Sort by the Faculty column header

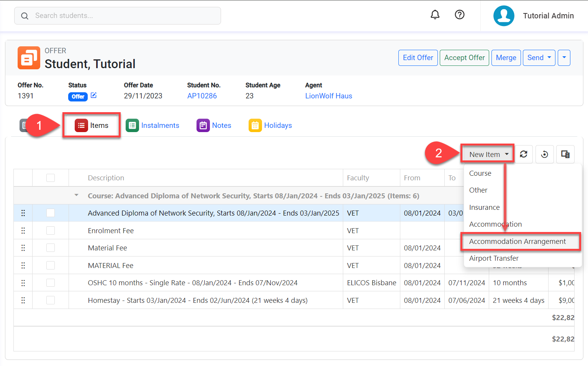[x=358, y=178]
